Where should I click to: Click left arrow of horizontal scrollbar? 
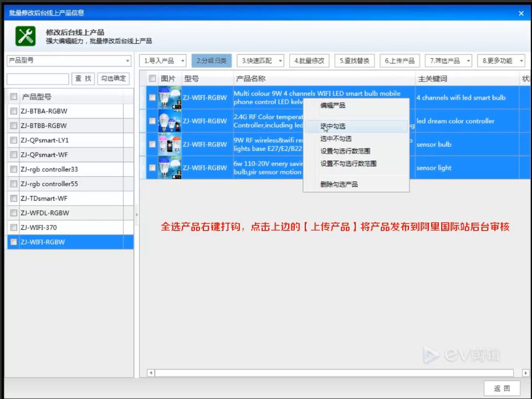tap(151, 373)
